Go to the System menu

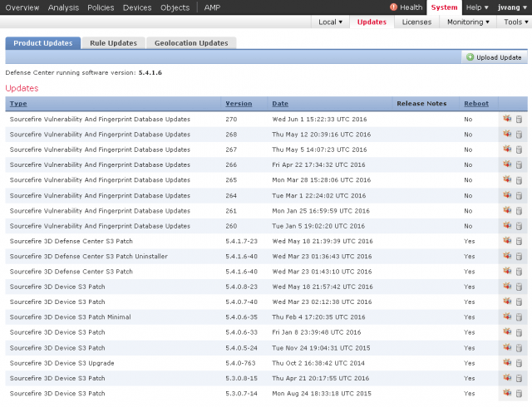(444, 7)
